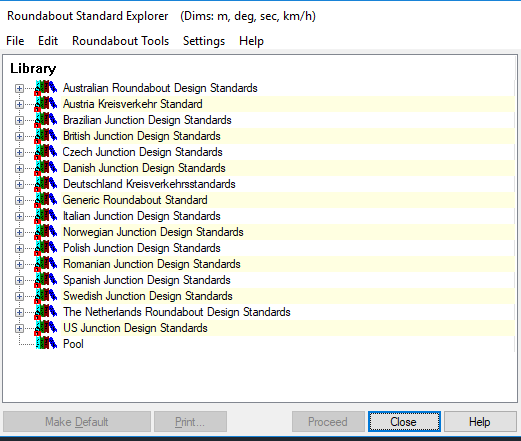Screen dimensions: 521x441
Task: Click the Czech Junction Design Standards icon
Action: click(x=46, y=152)
